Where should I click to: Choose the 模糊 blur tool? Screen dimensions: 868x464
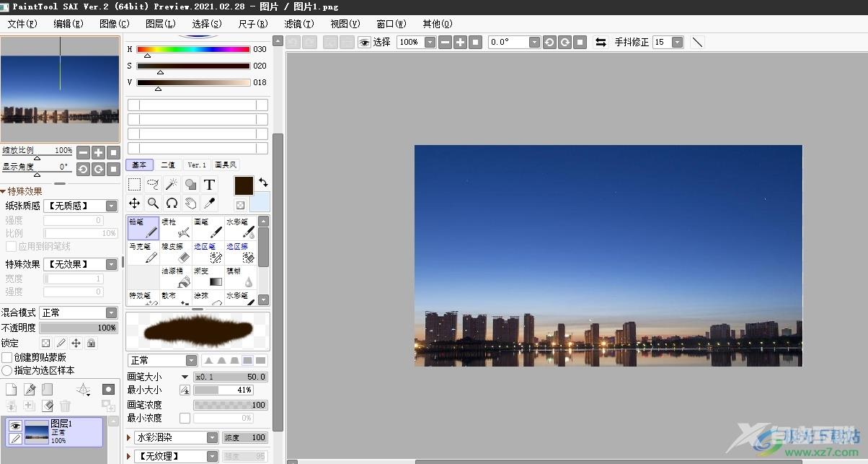[x=241, y=277]
